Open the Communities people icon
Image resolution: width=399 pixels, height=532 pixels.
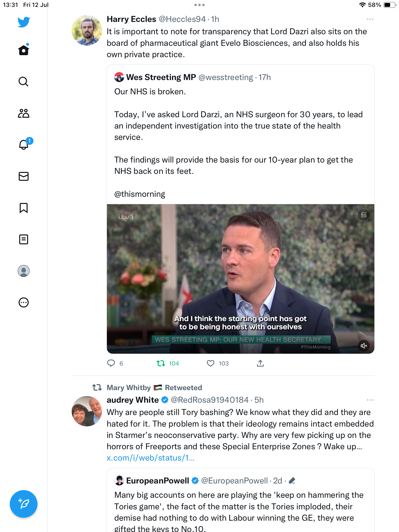[24, 113]
